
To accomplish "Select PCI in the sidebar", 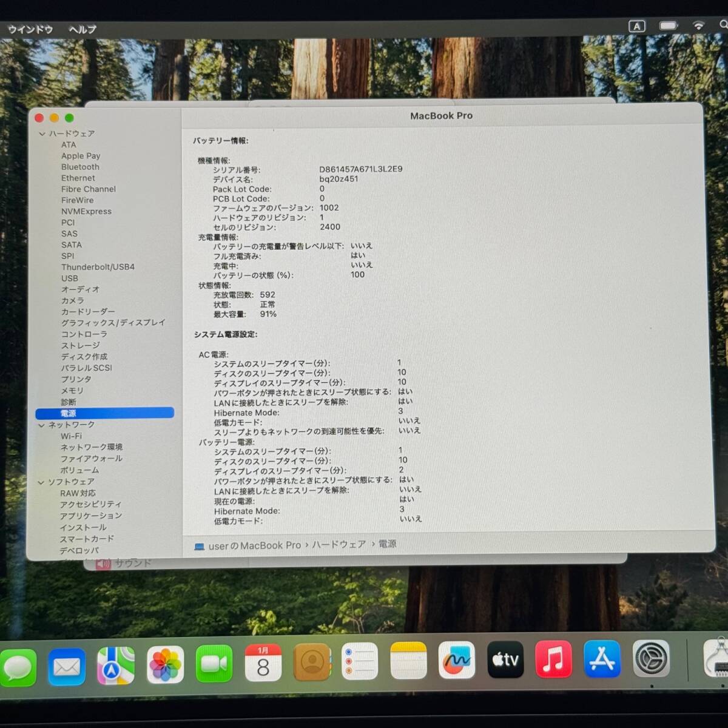I will pyautogui.click(x=68, y=223).
